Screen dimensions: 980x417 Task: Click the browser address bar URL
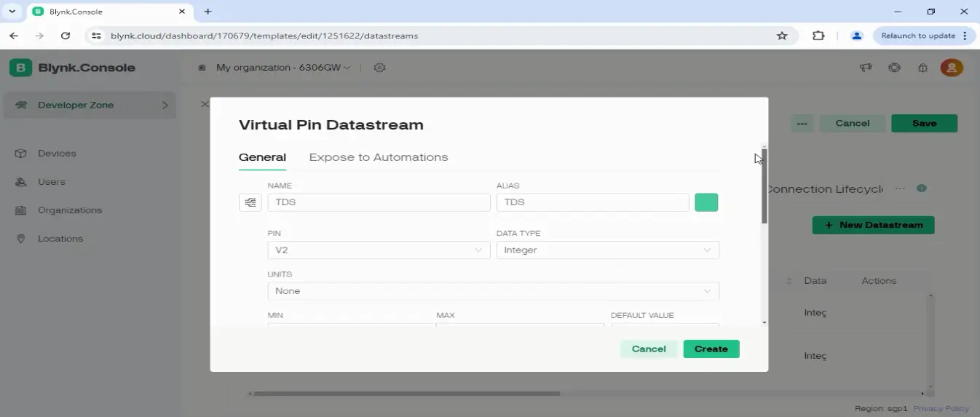click(264, 36)
